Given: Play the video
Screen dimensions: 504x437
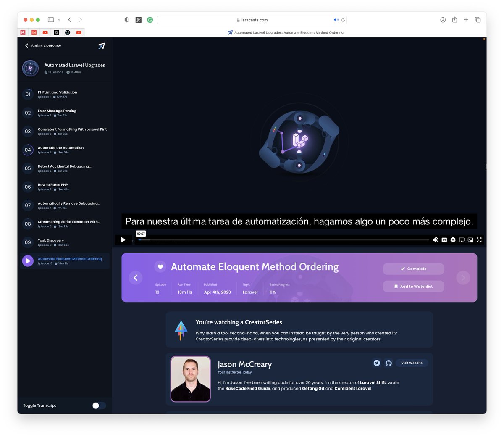Looking at the screenshot, I should click(x=123, y=240).
